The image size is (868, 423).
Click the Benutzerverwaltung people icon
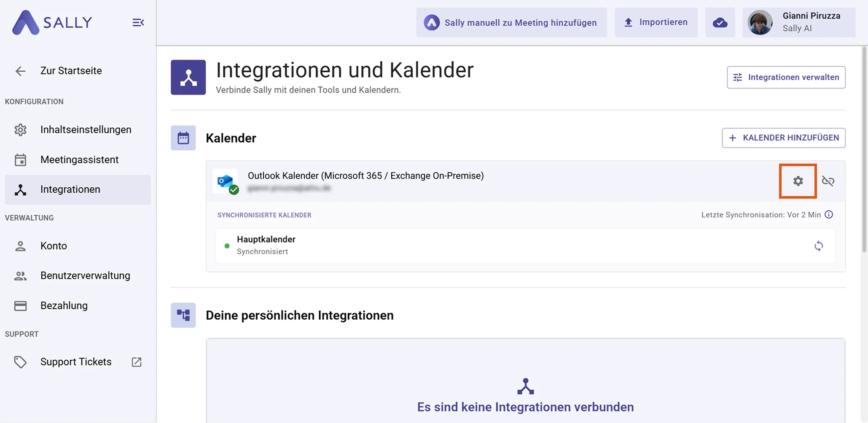[20, 276]
